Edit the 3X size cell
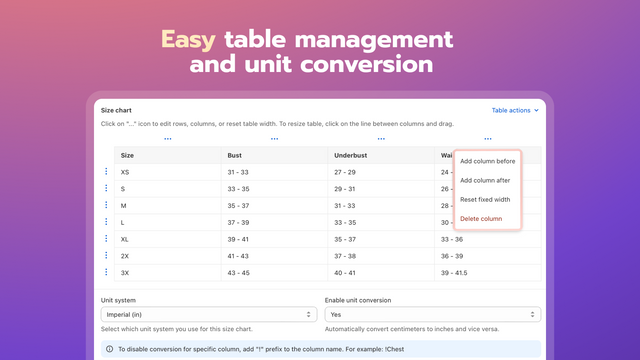This screenshot has height=360, width=640. point(168,273)
